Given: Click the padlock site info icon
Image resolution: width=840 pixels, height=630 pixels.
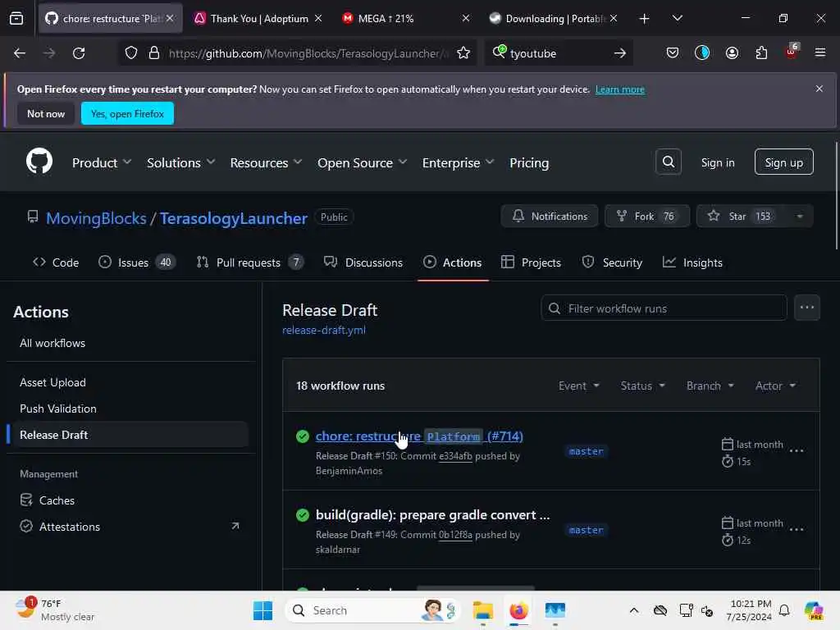Looking at the screenshot, I should pyautogui.click(x=154, y=53).
